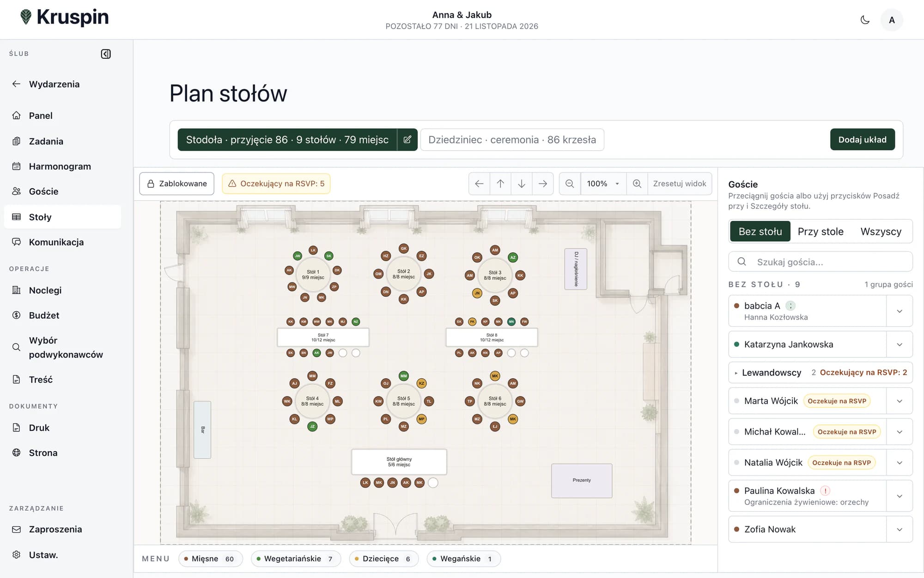Open Oczekujący na RSVP: 5 warning
Viewport: 924px width, 578px height.
click(276, 184)
